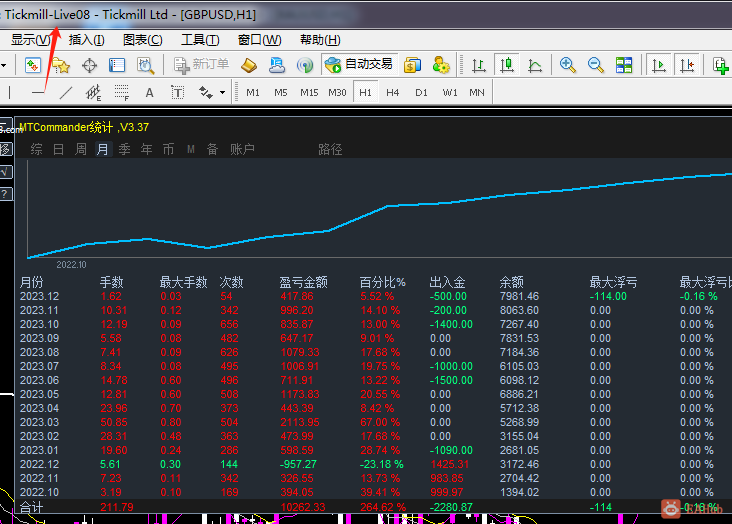732x524 pixels.
Task: Switch to the 币 currency statistics tab
Action: [168, 149]
